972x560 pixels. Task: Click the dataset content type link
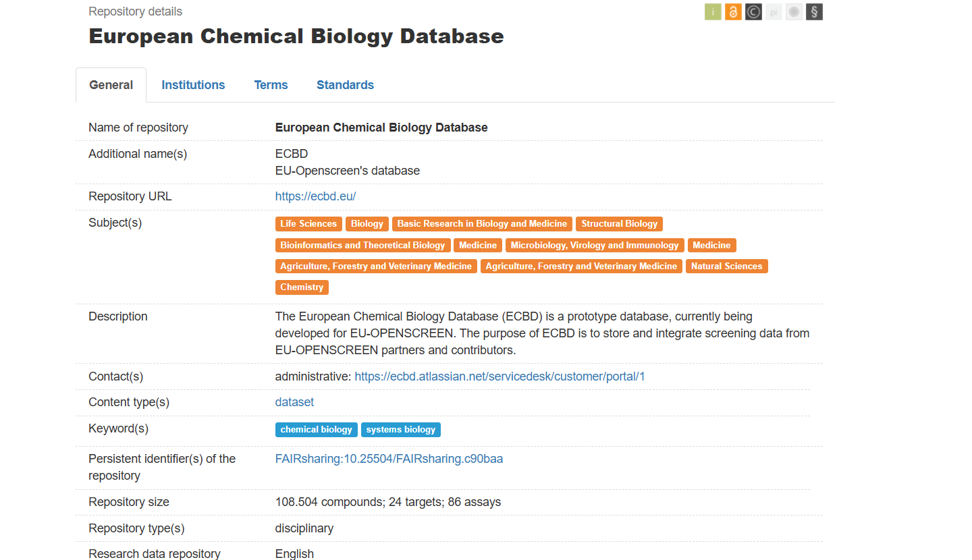click(x=294, y=401)
